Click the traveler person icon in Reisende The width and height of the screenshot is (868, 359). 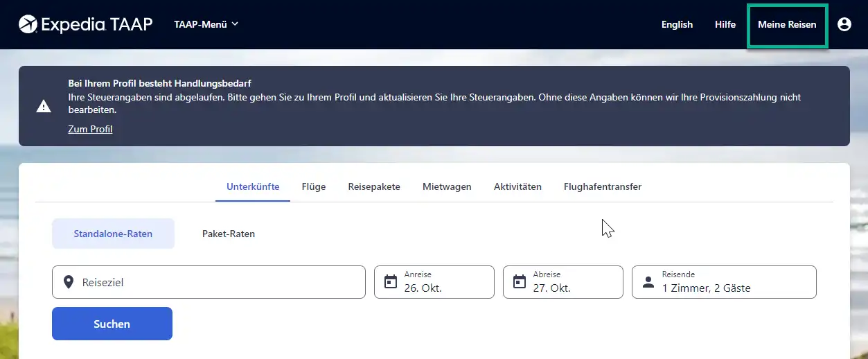[x=648, y=282]
